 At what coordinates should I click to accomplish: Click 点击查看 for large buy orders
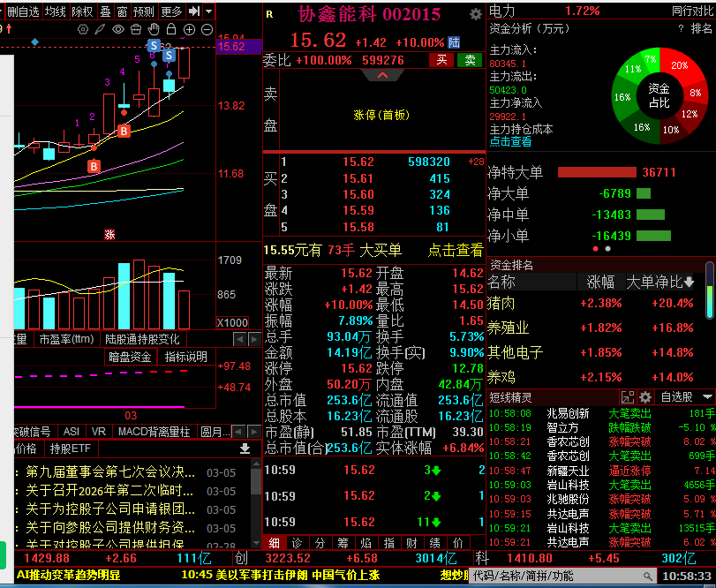[x=456, y=250]
